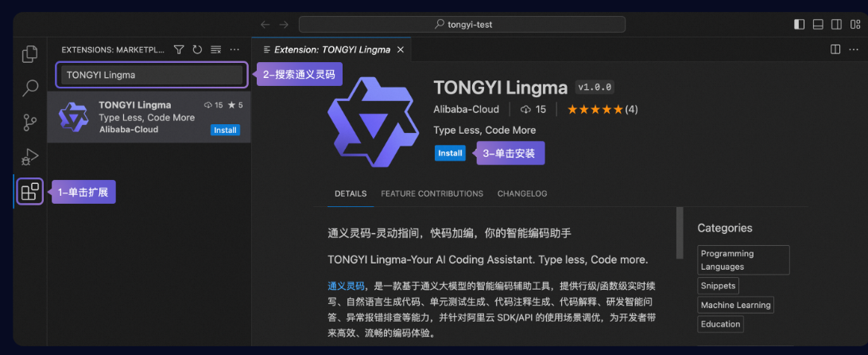This screenshot has width=868, height=355.
Task: Open editor more actions menu
Action: [853, 50]
